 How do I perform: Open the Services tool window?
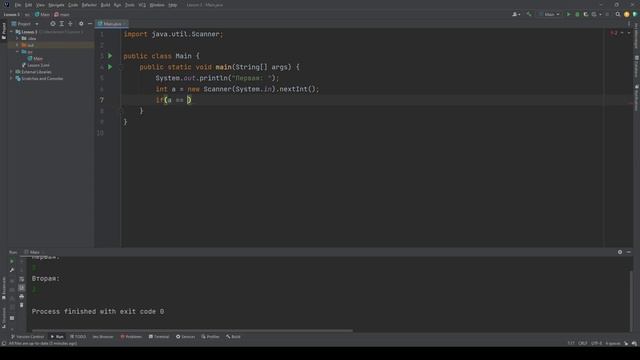click(x=186, y=337)
